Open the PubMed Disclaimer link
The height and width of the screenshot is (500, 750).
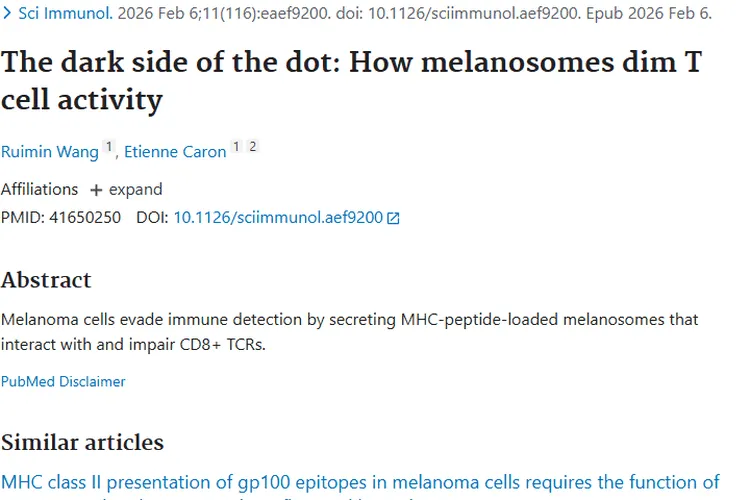click(x=63, y=381)
